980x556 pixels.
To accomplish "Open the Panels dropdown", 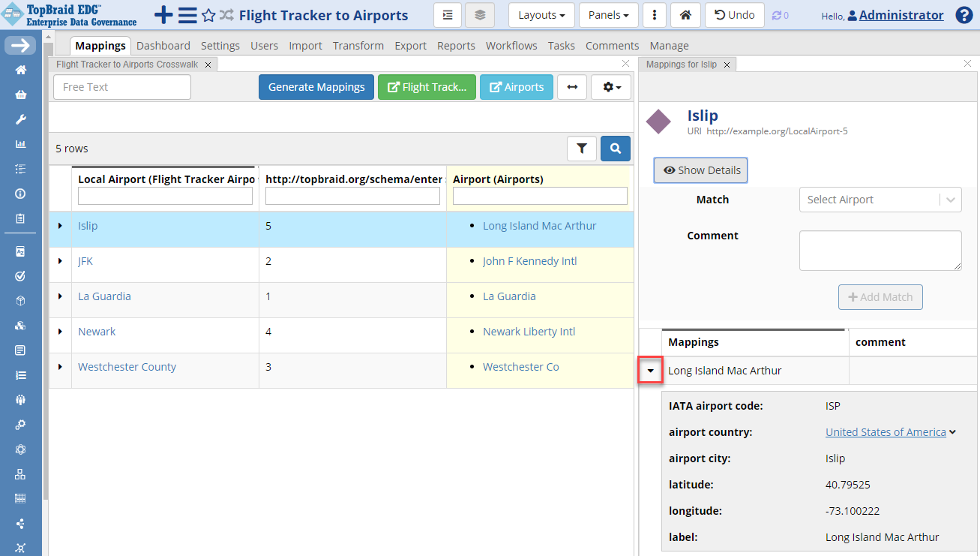I will (608, 15).
